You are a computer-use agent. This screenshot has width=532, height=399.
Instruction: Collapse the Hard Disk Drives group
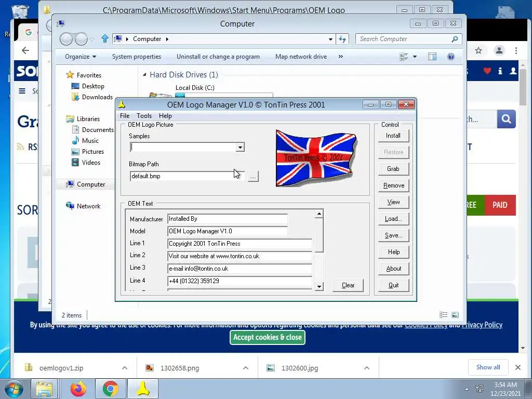coord(144,75)
